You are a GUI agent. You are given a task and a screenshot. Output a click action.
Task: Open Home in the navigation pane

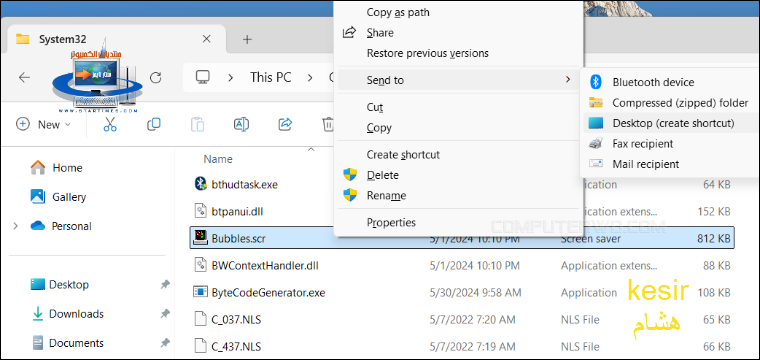[x=67, y=168]
